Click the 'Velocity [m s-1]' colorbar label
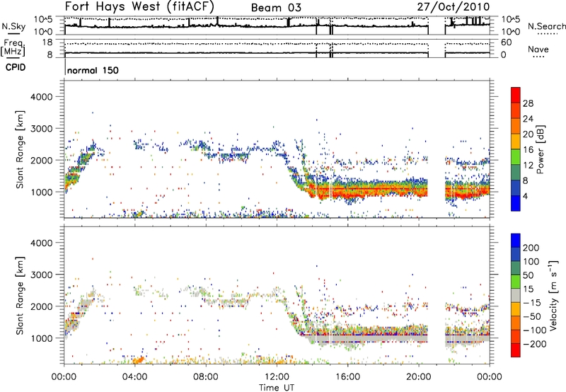Viewport: 566px width, 392px height. tap(554, 295)
